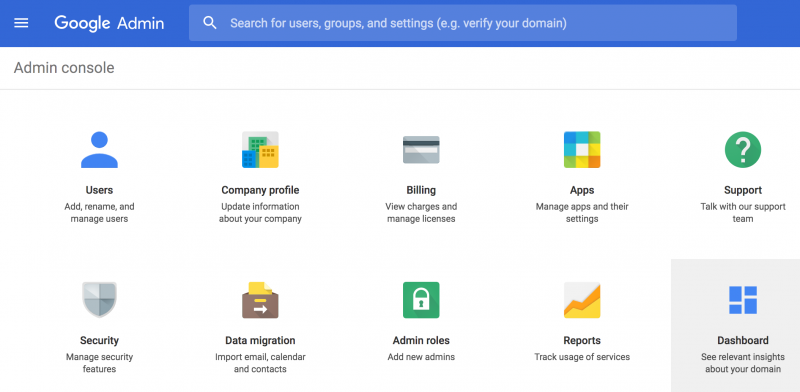
Task: Click the Dashboard title
Action: point(743,340)
